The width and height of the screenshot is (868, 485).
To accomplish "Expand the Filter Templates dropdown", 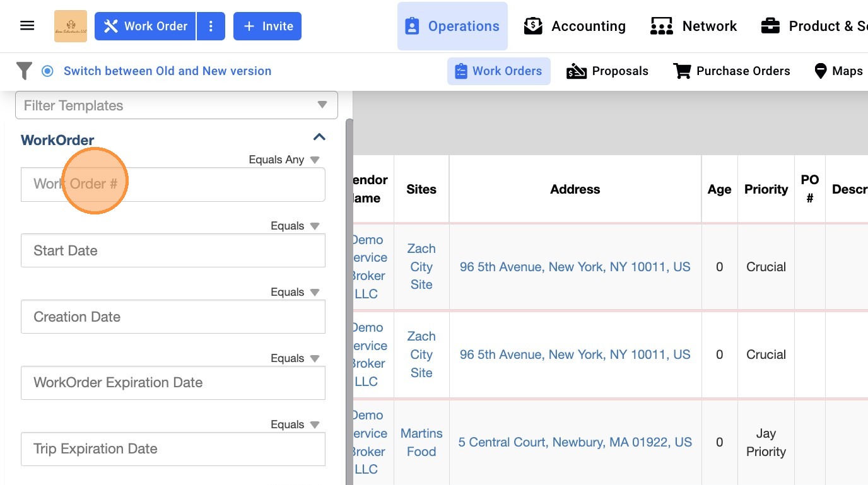I will click(322, 105).
